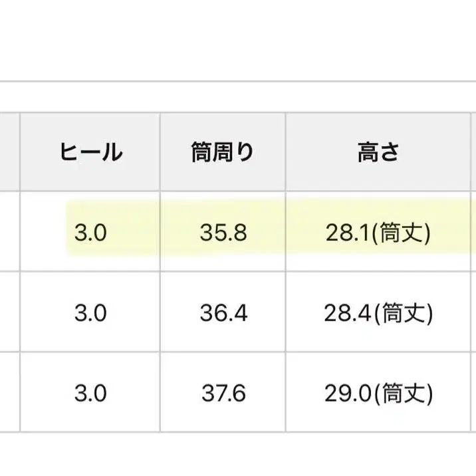Click the 高さ column header
Screen dimensions: 476x476
378,152
